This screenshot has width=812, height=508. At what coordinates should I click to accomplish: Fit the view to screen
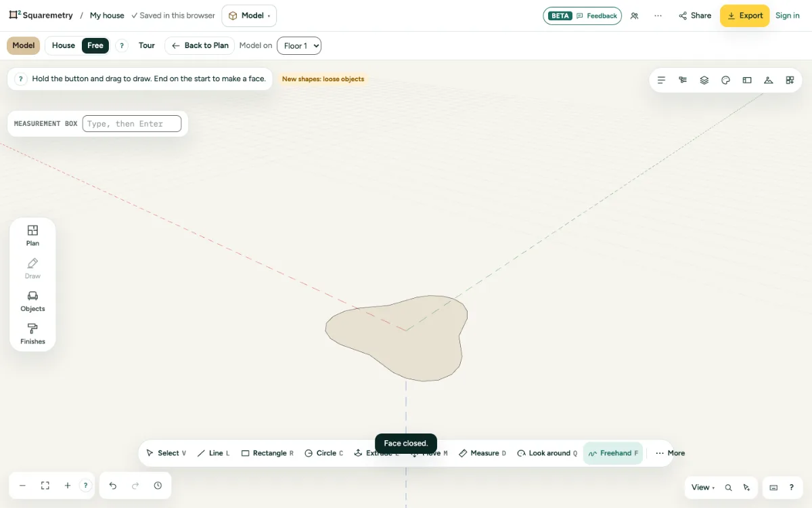click(x=45, y=486)
